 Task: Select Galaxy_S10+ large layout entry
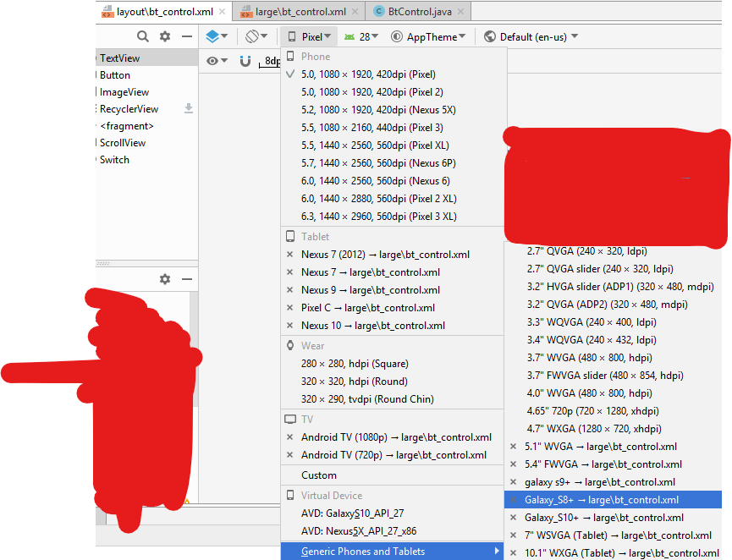[614, 518]
